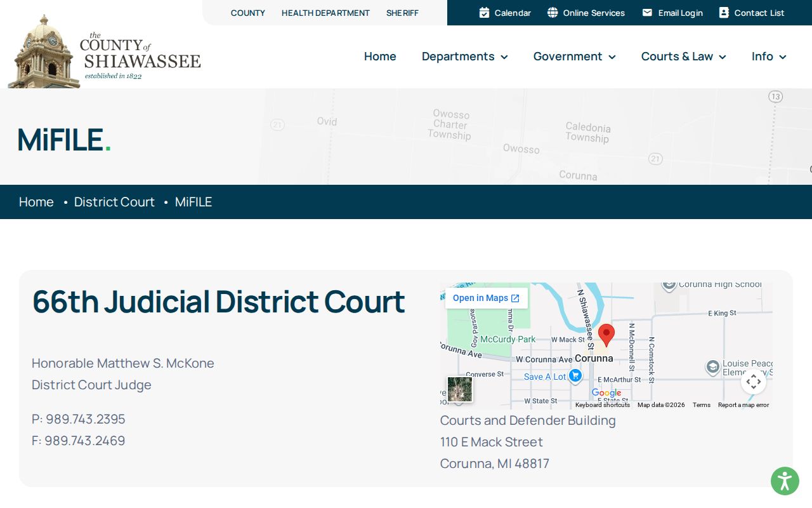Click Corunna, MI 48817 text

(495, 464)
